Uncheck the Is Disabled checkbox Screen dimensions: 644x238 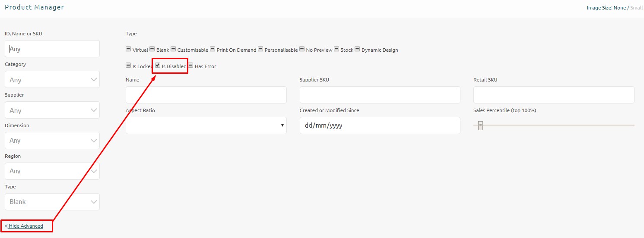[x=158, y=66]
